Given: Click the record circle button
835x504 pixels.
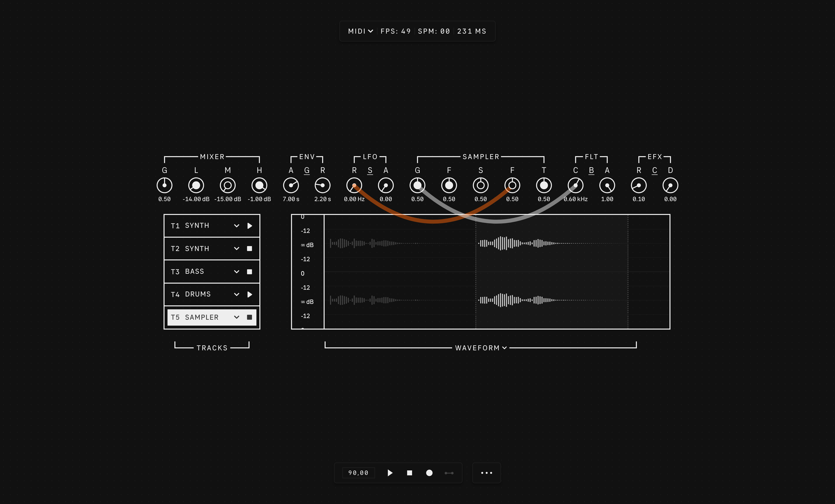Looking at the screenshot, I should (x=429, y=473).
